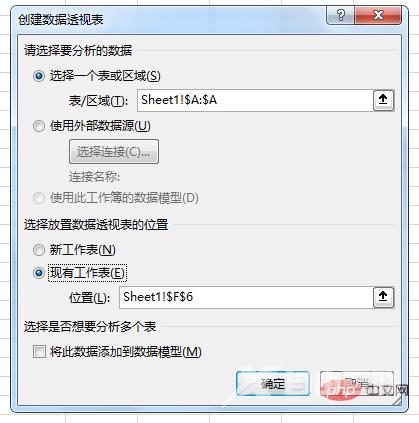Viewport: 419px width, 423px height.
Task: Click the greyed-out 连接名称: label
Action: click(94, 177)
